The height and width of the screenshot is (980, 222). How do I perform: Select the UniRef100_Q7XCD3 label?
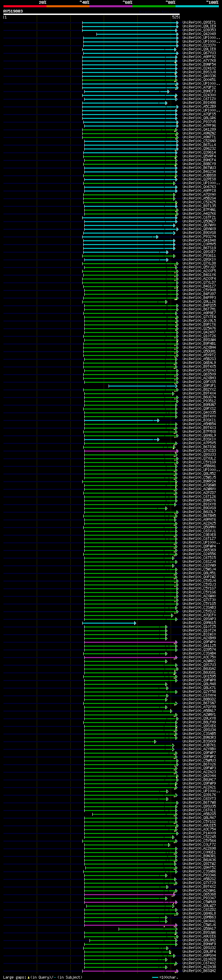click(199, 451)
